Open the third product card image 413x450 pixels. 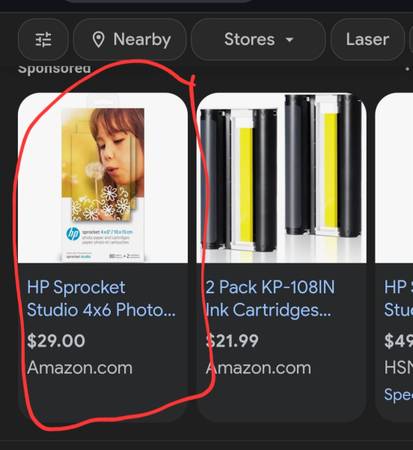point(394,178)
